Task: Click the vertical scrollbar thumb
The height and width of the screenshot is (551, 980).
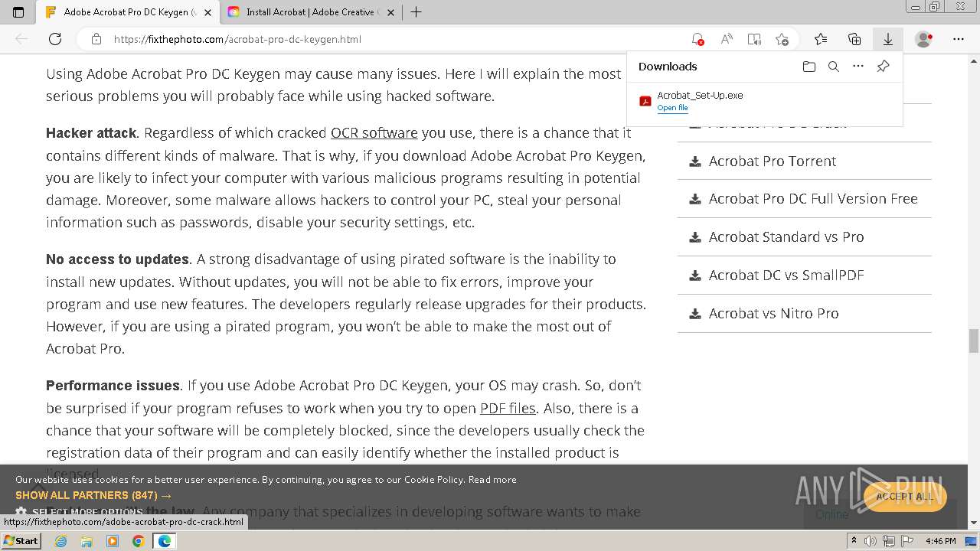Action: pos(974,341)
